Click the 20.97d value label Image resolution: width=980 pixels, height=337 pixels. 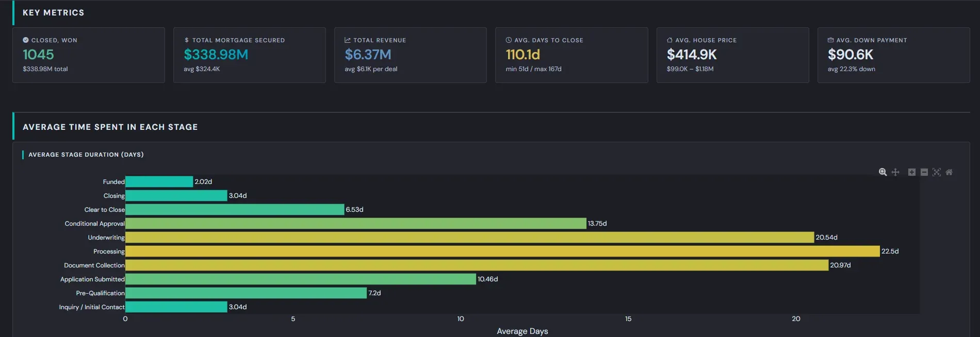pyautogui.click(x=840, y=265)
